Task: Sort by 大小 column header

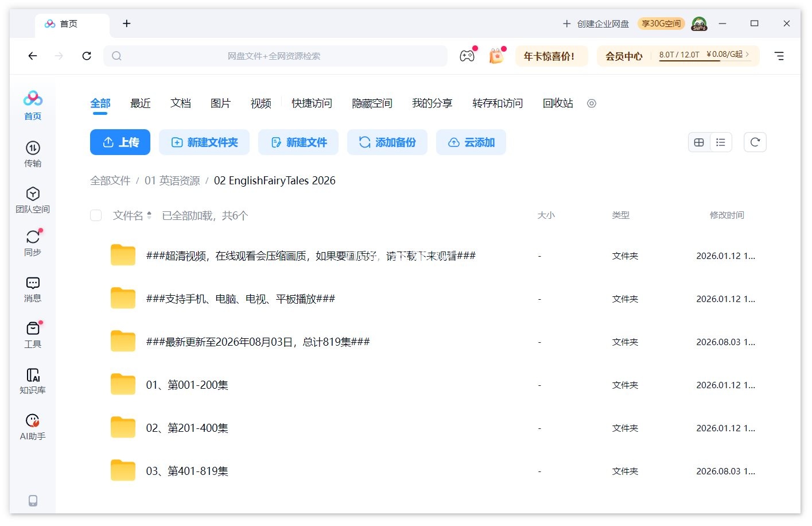Action: [546, 215]
